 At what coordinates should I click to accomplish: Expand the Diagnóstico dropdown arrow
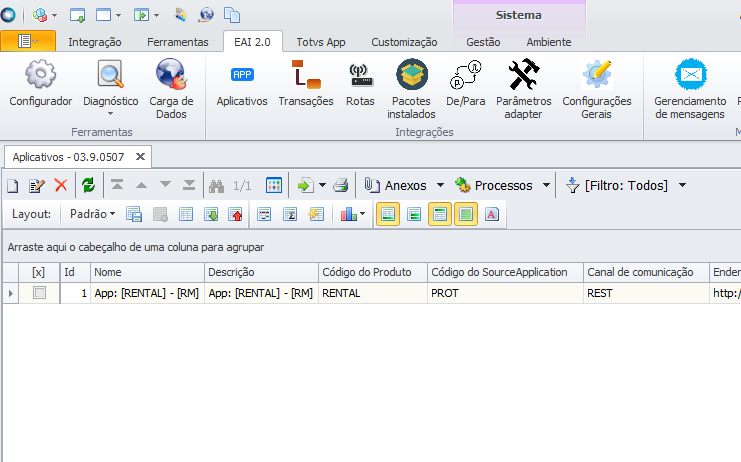click(x=111, y=113)
